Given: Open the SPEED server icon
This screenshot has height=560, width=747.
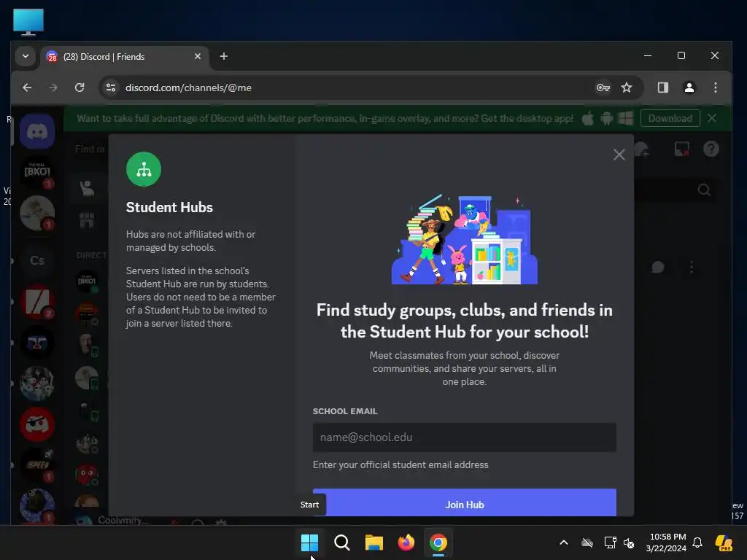Looking at the screenshot, I should [x=37, y=465].
